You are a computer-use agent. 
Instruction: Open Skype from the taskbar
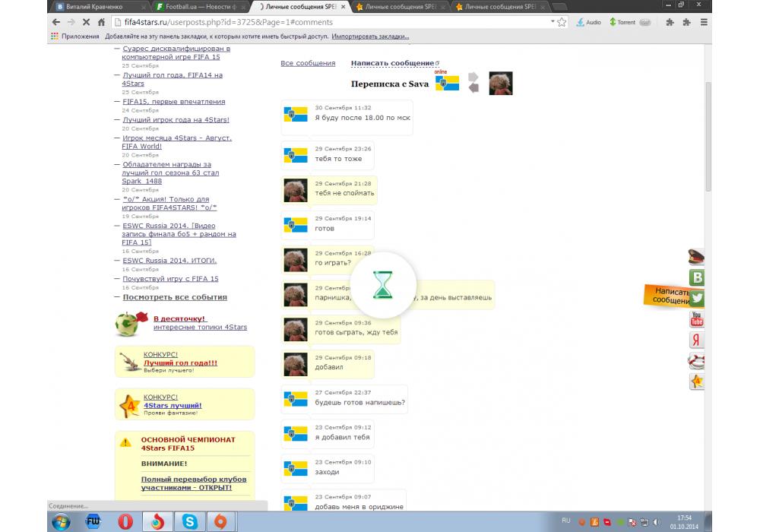187,521
